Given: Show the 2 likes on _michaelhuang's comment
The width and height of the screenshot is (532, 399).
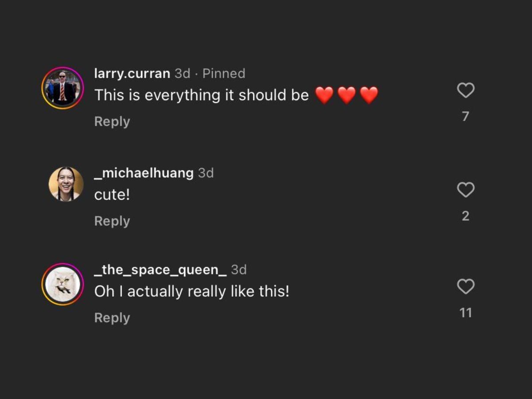Looking at the screenshot, I should [465, 216].
